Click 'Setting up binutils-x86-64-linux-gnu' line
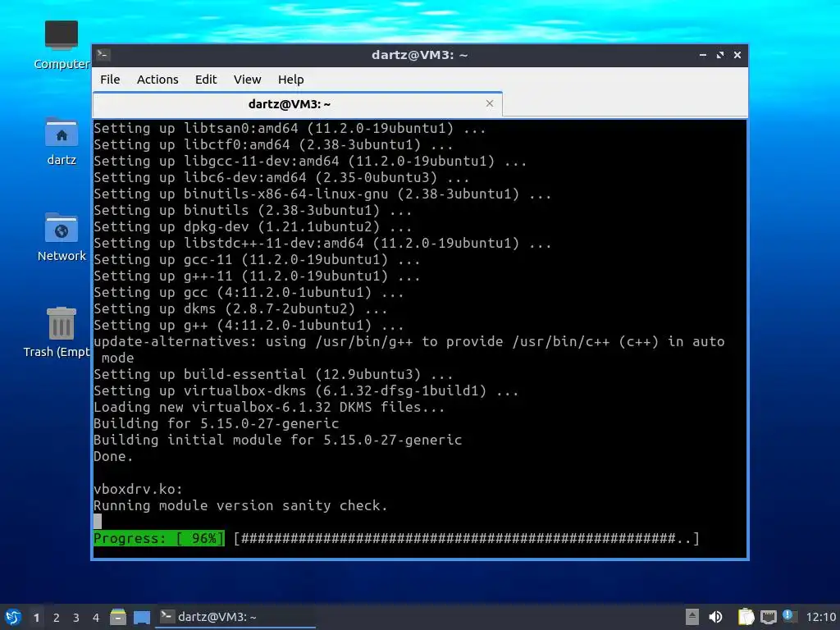The width and height of the screenshot is (840, 630). [322, 194]
